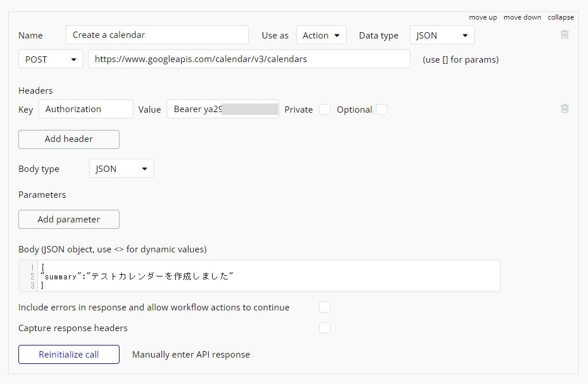Click the move up link

point(482,17)
